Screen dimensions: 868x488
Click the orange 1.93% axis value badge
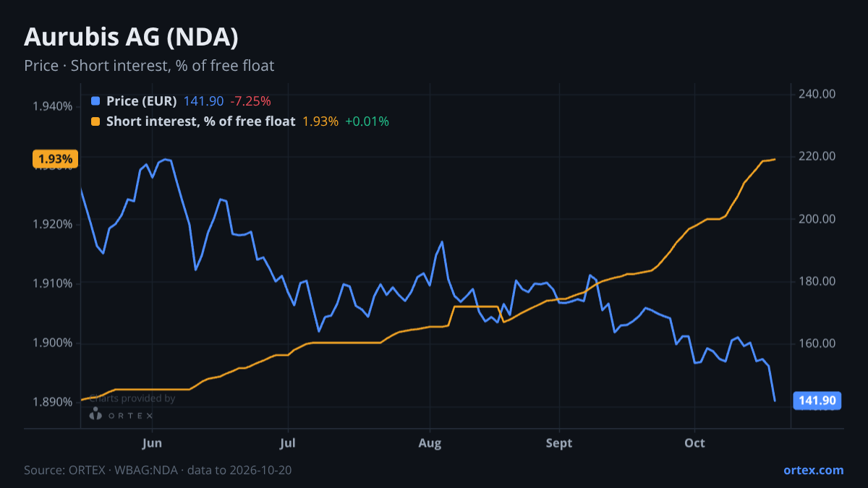(x=55, y=159)
